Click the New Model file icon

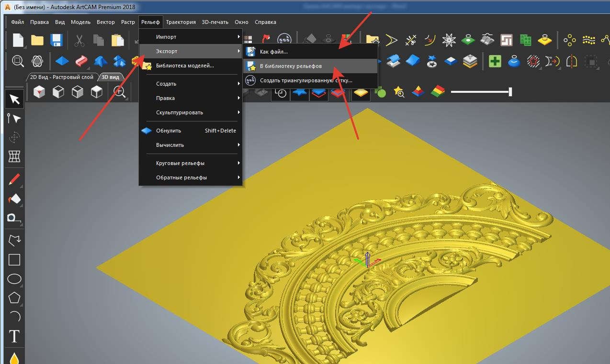point(18,40)
